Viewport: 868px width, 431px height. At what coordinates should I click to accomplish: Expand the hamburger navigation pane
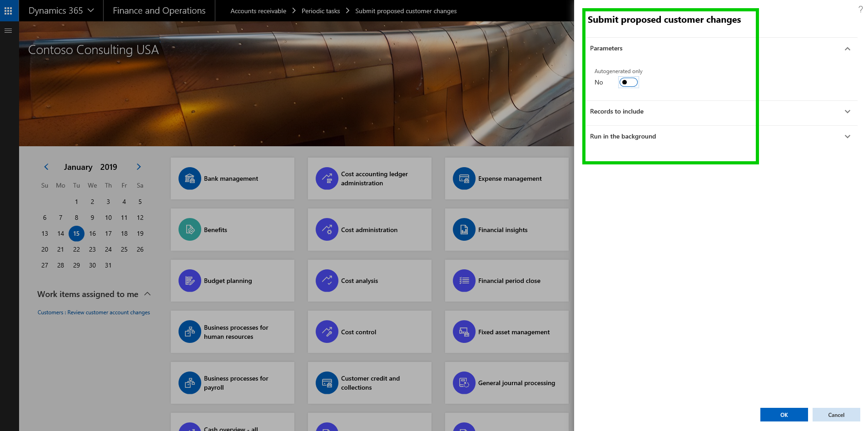tap(8, 30)
